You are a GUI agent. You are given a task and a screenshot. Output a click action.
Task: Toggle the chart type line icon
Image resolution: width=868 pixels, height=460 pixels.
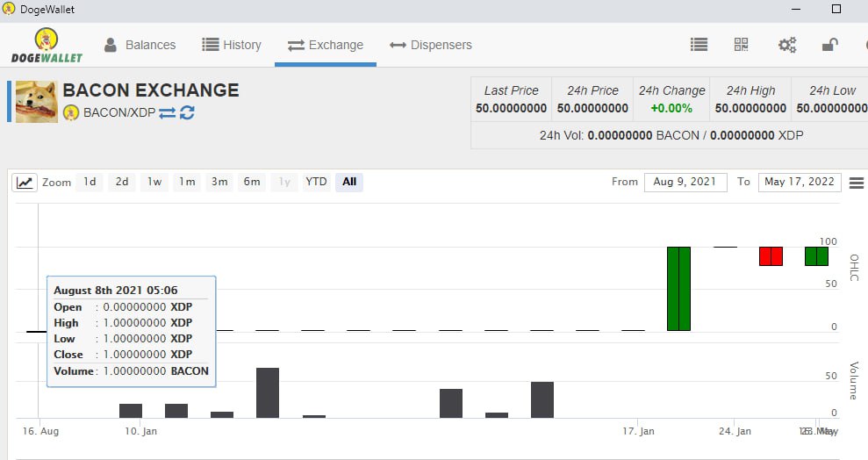25,182
